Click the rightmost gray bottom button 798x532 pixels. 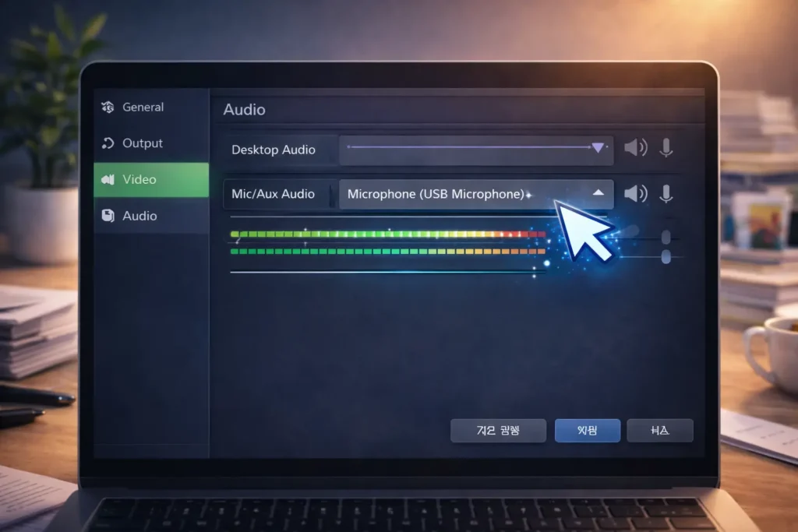click(x=660, y=431)
